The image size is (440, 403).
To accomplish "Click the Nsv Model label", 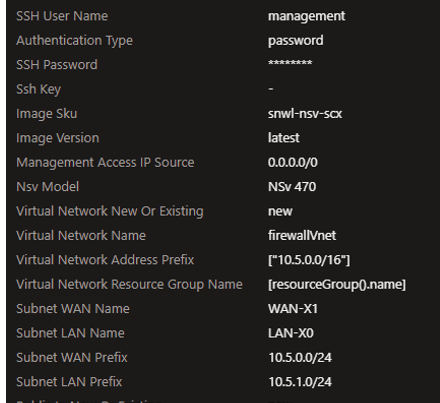I will (47, 187).
